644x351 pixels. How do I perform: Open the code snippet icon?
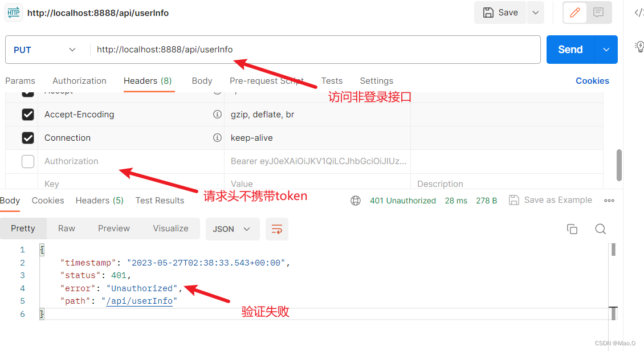[x=639, y=13]
